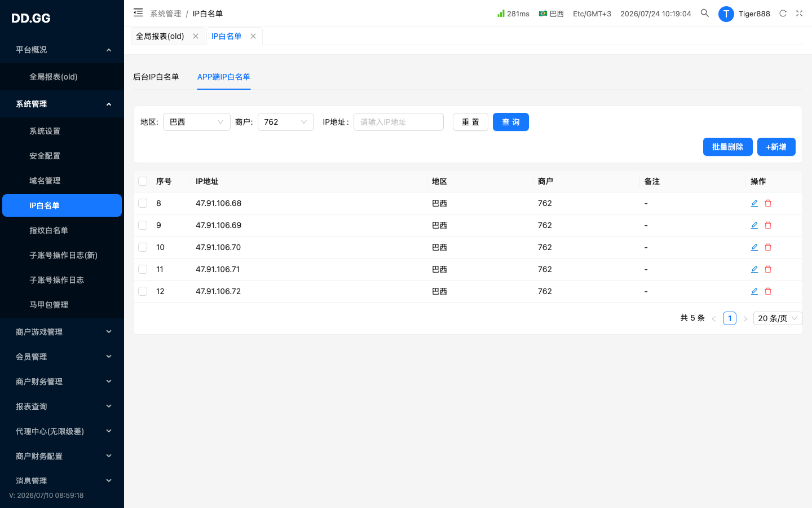Check the box for row number 12
Viewport: 812px width, 508px height.
click(143, 291)
